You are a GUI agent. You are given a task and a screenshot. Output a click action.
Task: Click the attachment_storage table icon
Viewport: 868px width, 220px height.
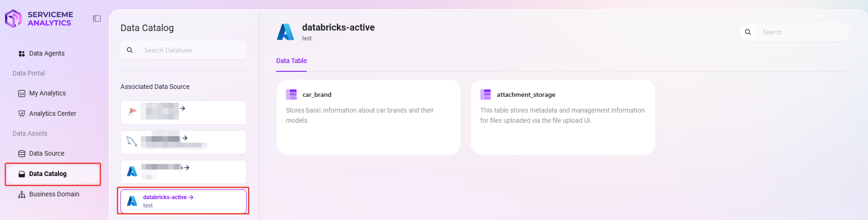point(486,94)
